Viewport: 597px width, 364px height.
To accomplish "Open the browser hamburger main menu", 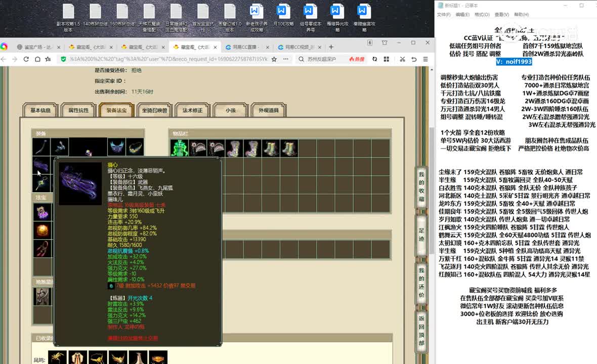I will pyautogui.click(x=425, y=59).
